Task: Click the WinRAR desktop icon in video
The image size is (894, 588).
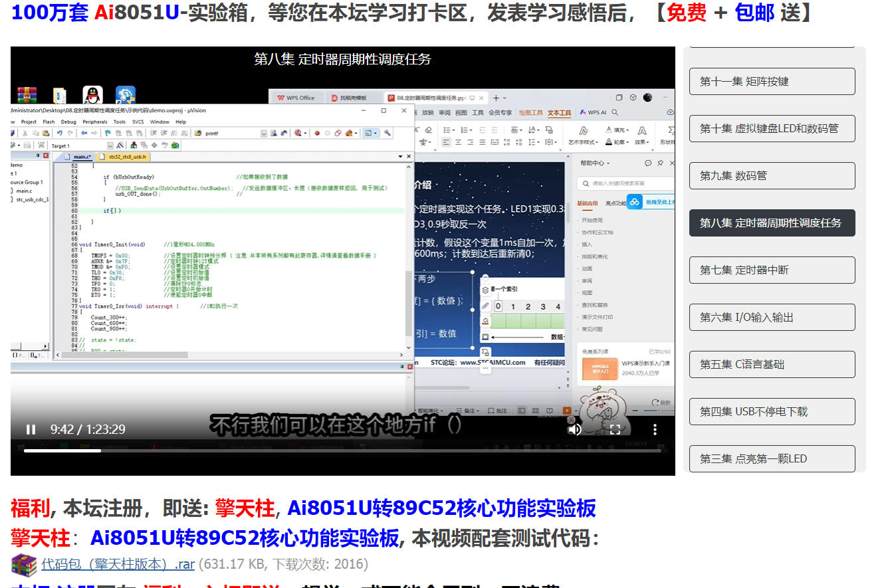Action: (27, 95)
